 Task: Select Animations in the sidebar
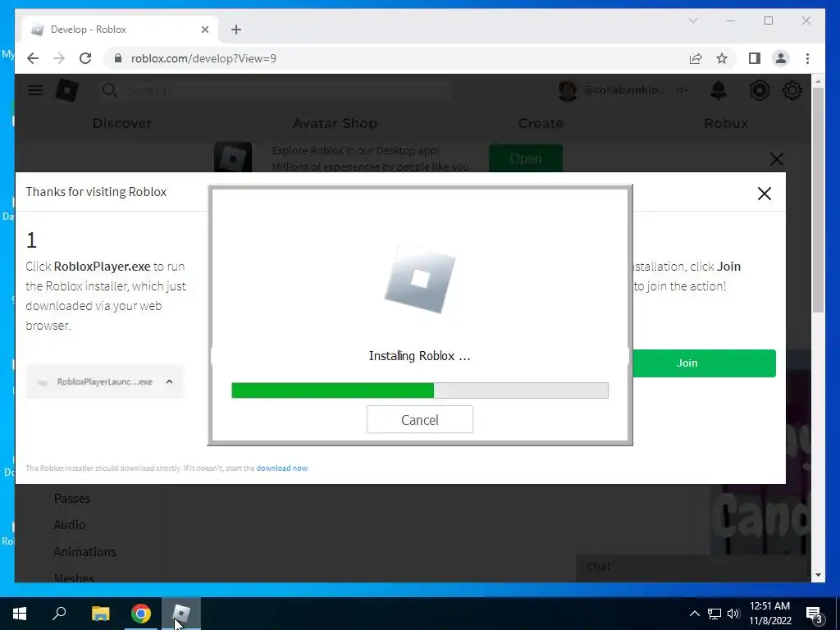coord(85,552)
